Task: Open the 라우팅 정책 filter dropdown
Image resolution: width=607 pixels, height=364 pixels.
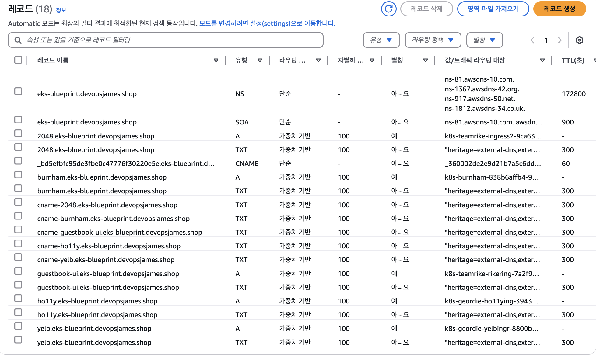Action: (x=433, y=40)
